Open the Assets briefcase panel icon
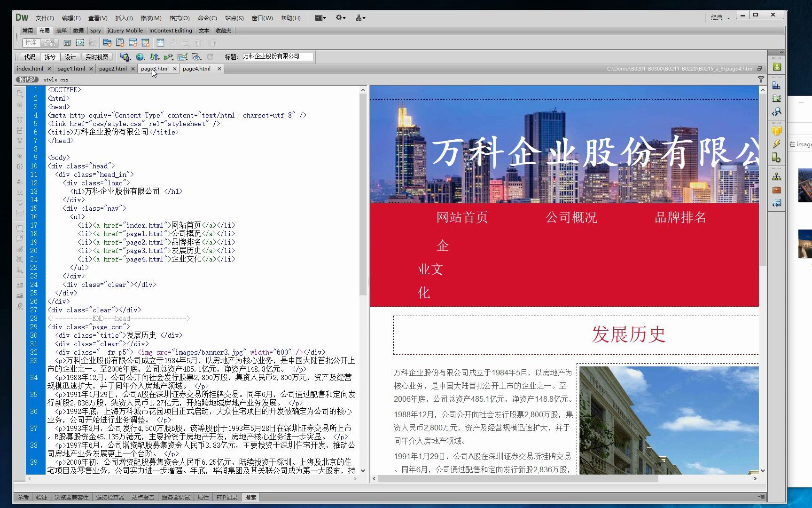The image size is (812, 508). click(x=777, y=190)
